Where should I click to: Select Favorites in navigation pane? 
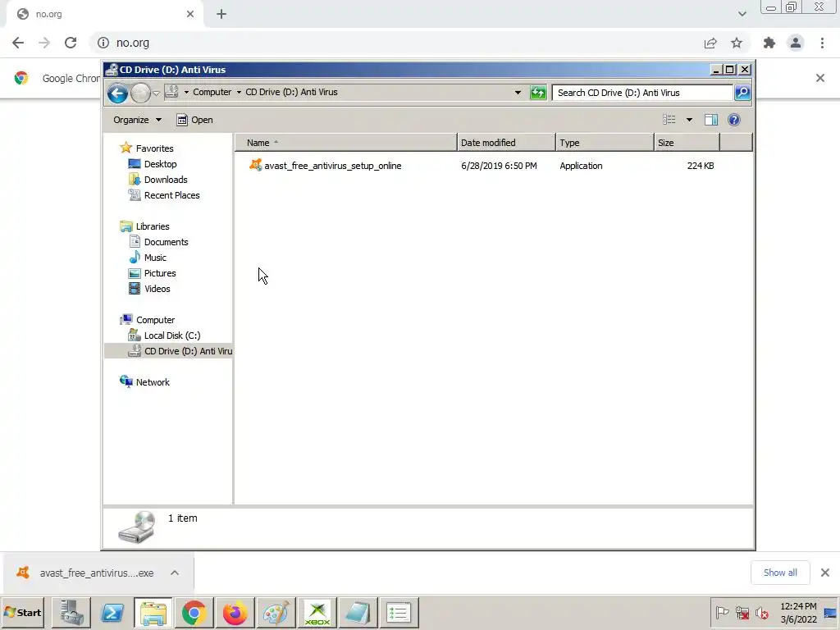pos(154,148)
